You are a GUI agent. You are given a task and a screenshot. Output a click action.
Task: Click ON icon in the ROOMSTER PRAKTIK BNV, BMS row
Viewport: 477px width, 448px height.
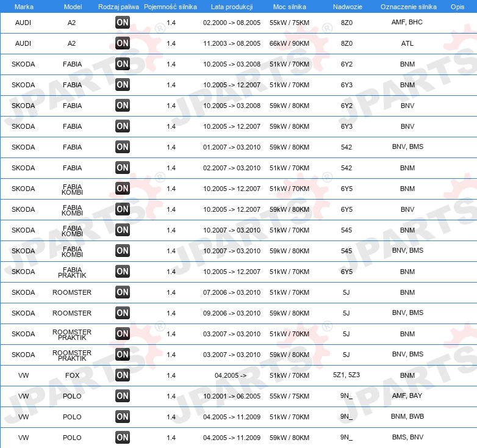click(x=123, y=354)
